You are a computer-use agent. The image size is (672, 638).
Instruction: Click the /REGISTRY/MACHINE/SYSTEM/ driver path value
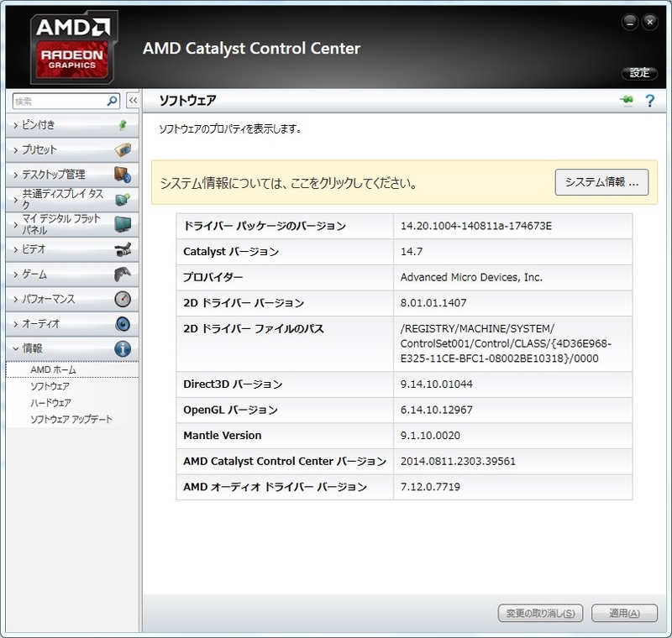pyautogui.click(x=506, y=343)
